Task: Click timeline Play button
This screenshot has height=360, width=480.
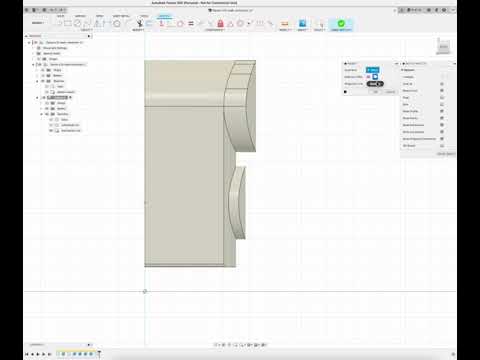Action: (x=38, y=354)
